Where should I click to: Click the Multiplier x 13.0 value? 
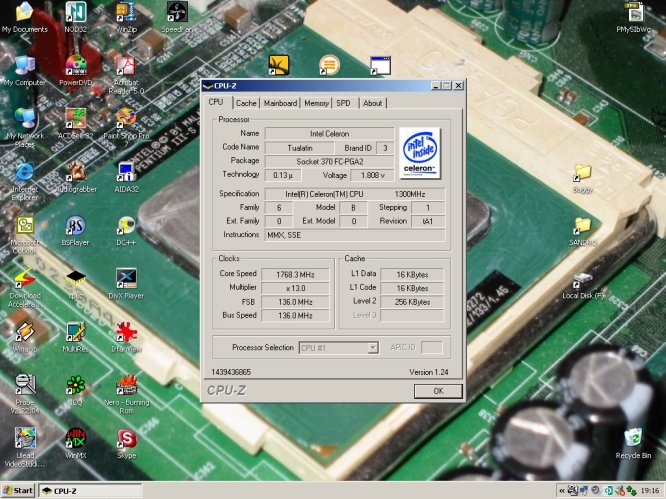[295, 288]
